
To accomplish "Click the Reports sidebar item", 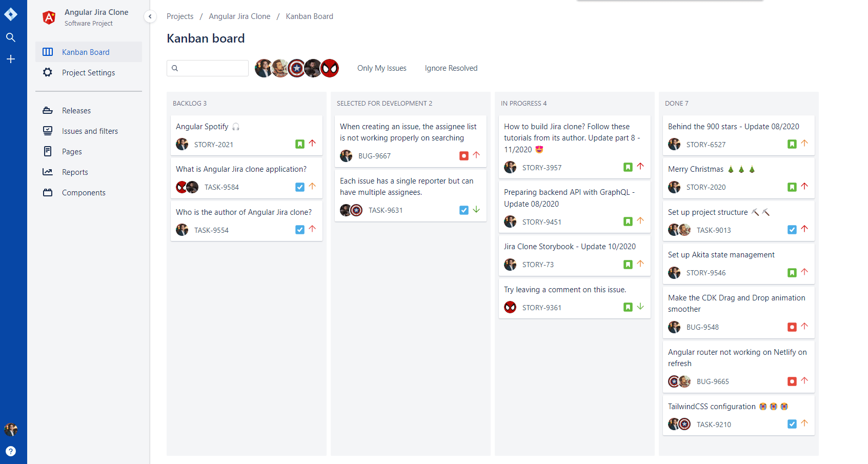I will (75, 172).
